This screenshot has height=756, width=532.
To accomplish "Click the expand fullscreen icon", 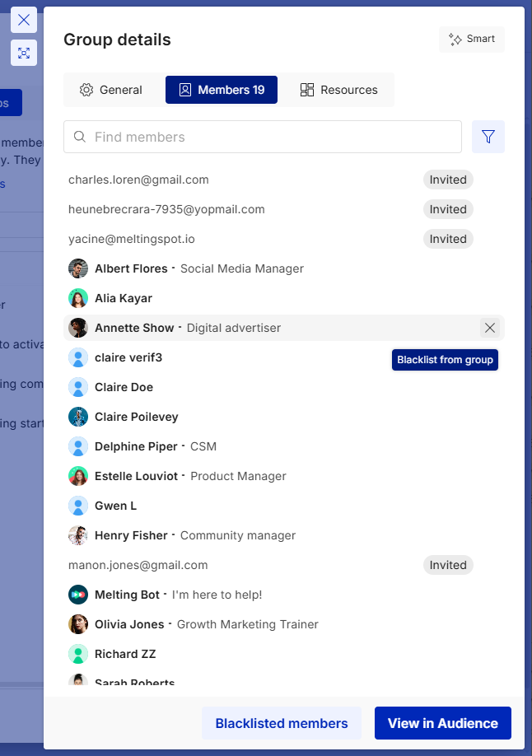I will click(x=24, y=53).
